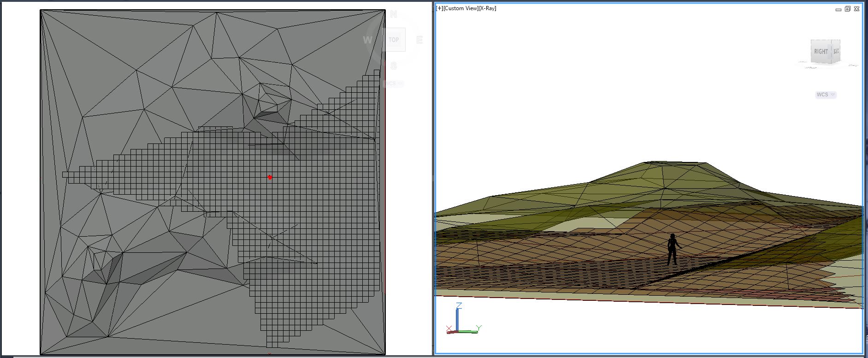
Task: Open the Custom View controls menu
Action: [461, 8]
